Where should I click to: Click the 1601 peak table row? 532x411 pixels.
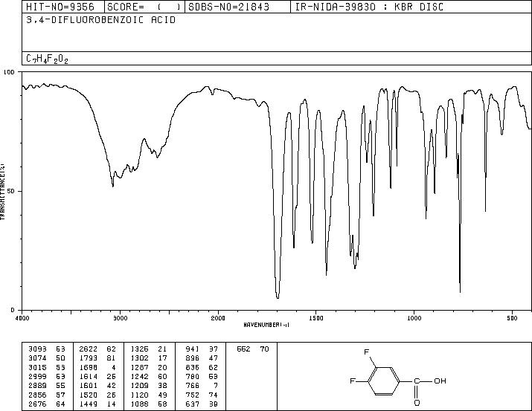[97, 386]
